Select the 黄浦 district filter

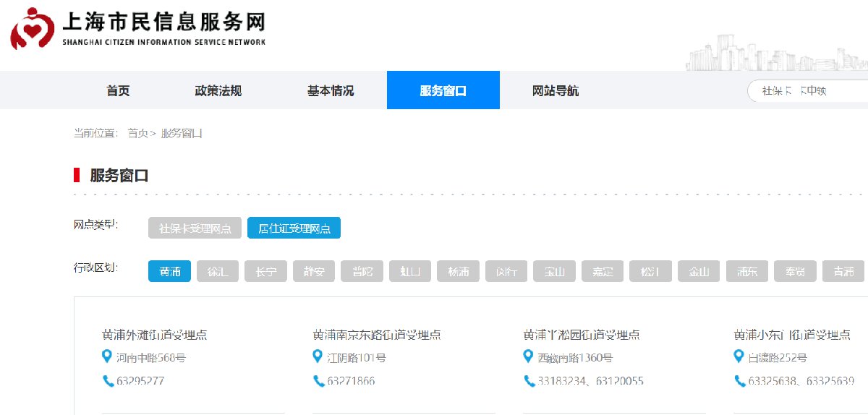point(170,272)
